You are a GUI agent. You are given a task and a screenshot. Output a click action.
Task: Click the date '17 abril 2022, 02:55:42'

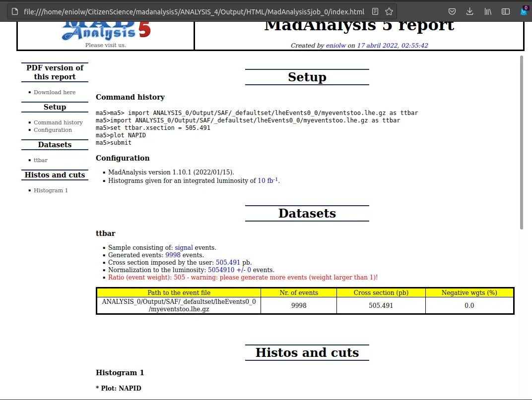click(393, 46)
